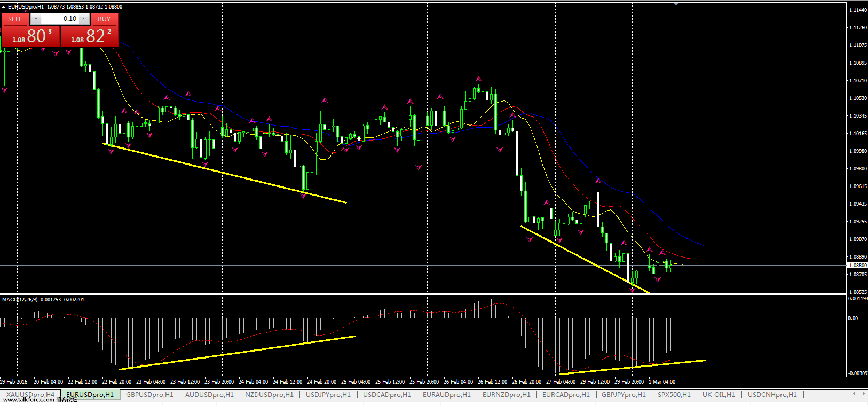Switch to the XAUUSDpro,H4 chart tab
This screenshot has width=868, height=405.
click(x=30, y=395)
